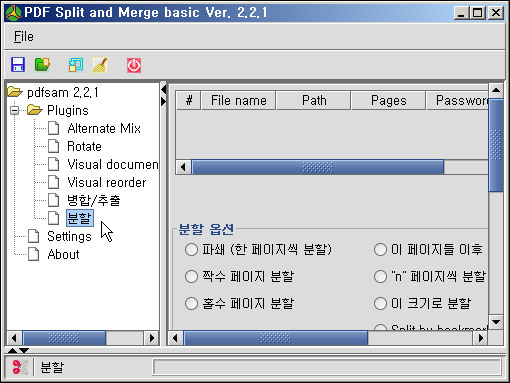Select 이 페이지들 이후 radio option
The height and width of the screenshot is (383, 510).
click(x=380, y=249)
